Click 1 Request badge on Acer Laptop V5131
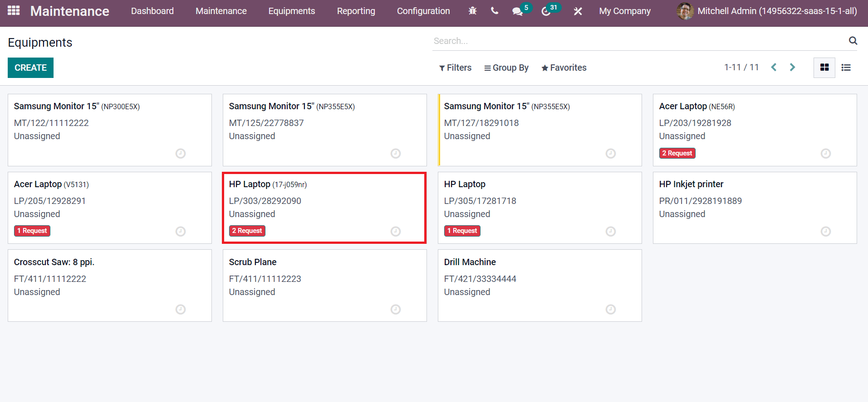Screen dimensions: 868x402 [x=32, y=231]
